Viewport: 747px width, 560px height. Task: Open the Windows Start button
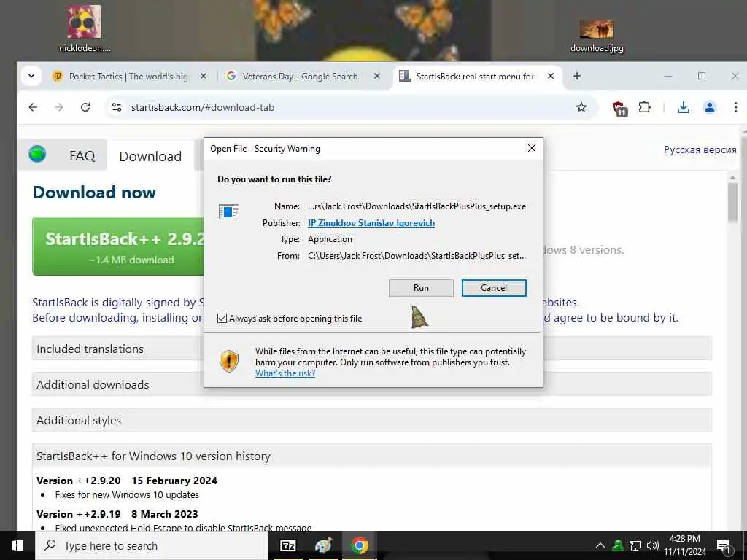(18, 545)
